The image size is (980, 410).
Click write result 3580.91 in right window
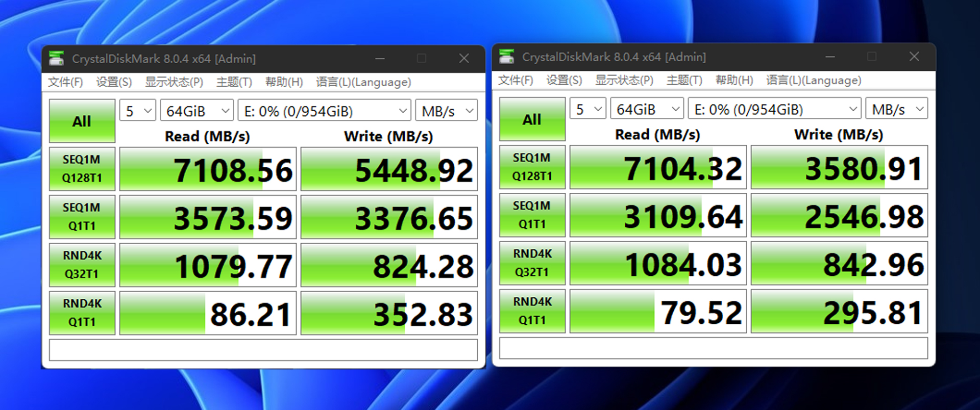tap(839, 167)
